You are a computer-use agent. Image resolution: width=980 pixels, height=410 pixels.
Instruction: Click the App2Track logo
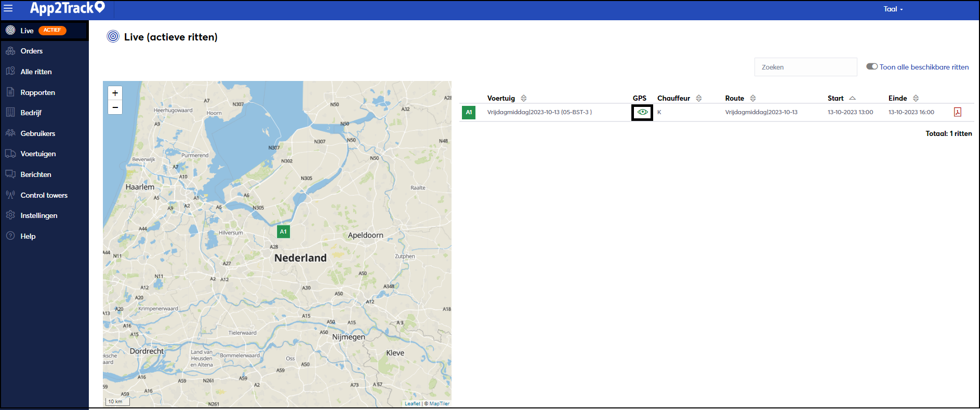(x=68, y=8)
